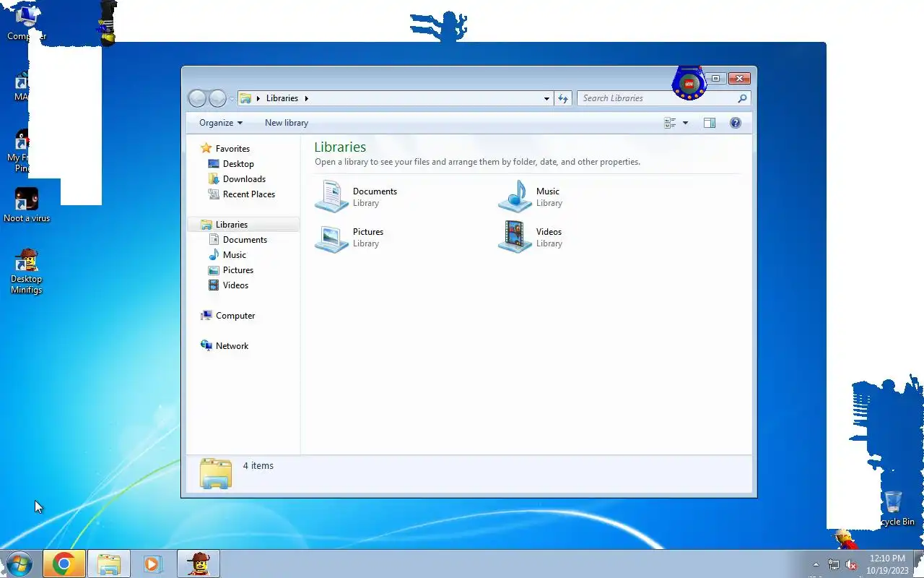Viewport: 924px width, 578px height.
Task: Toggle the preview pane button
Action: [710, 123]
